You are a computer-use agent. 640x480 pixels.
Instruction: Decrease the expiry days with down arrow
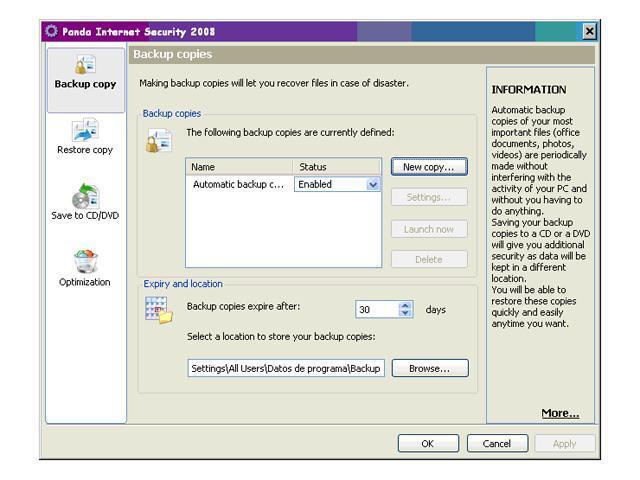click(405, 313)
